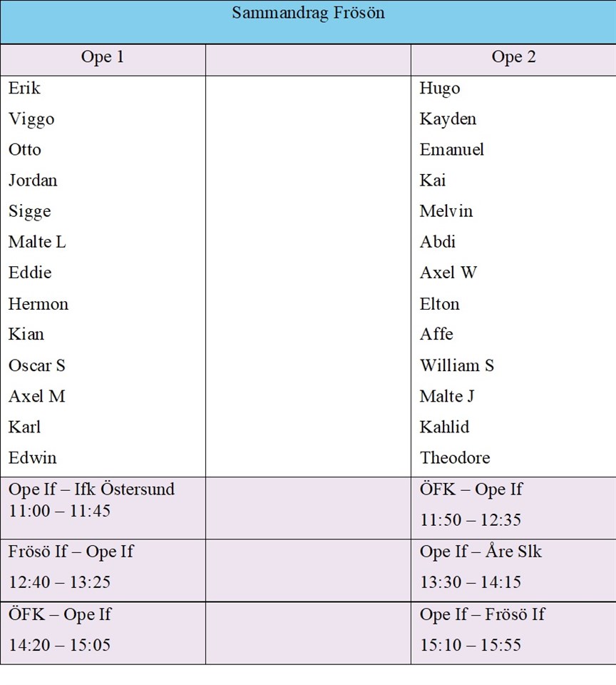Click the name Hugo in Ope 2

click(440, 88)
